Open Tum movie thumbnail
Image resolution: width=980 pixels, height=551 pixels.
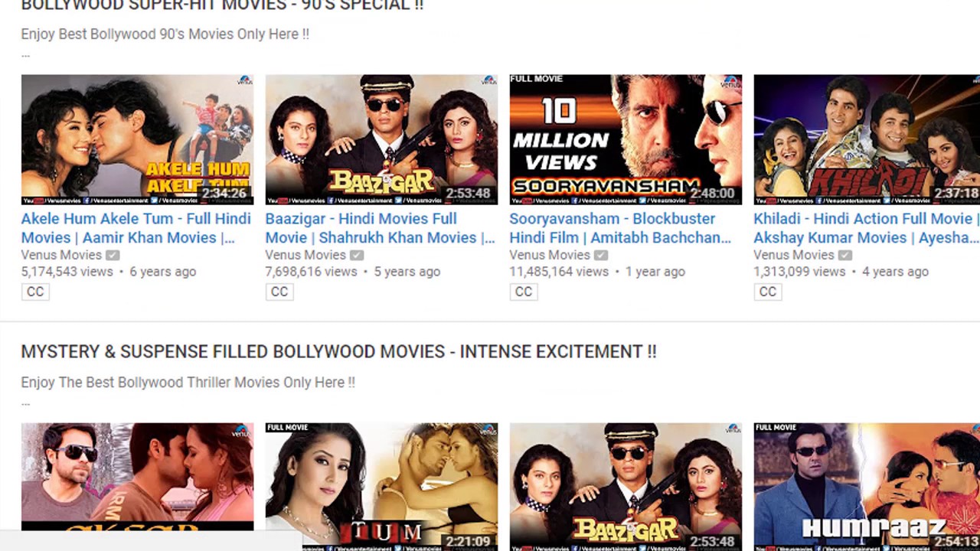coord(381,487)
